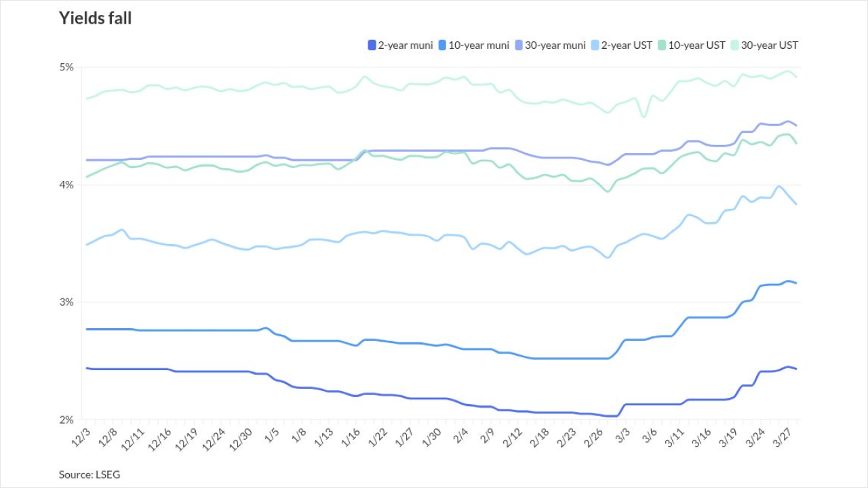868x488 pixels.
Task: Toggle the "2-year muni" legend label
Action: (405, 45)
